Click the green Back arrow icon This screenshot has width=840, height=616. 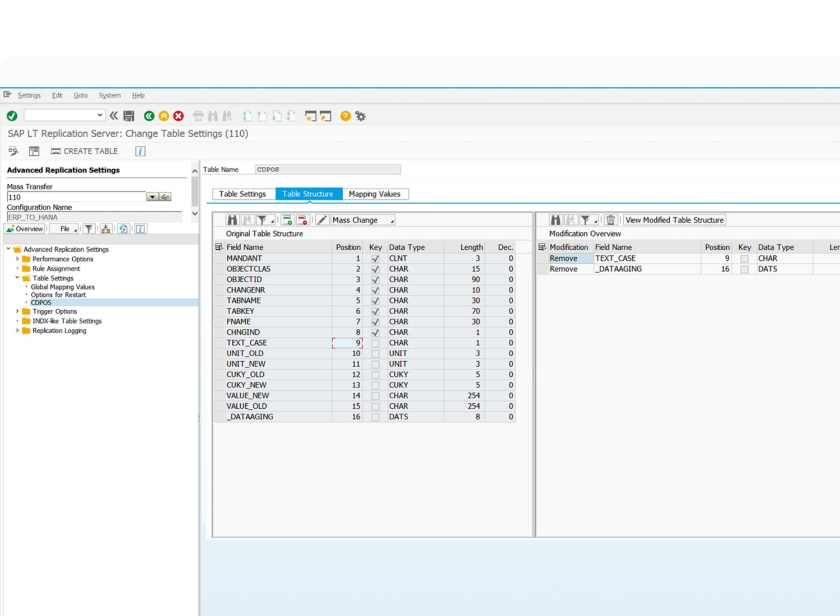tap(149, 116)
